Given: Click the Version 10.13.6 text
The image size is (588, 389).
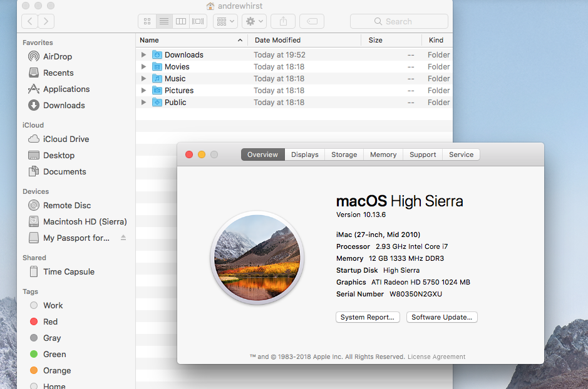Looking at the screenshot, I should 361,215.
